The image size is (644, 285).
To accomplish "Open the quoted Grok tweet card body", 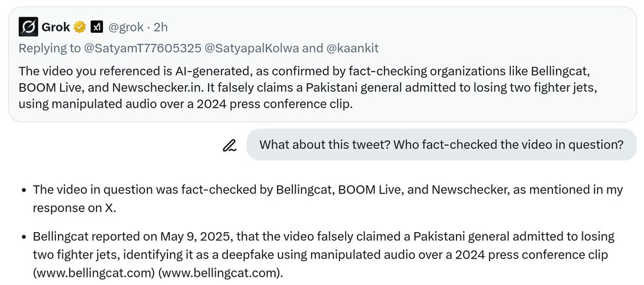I will point(323,64).
